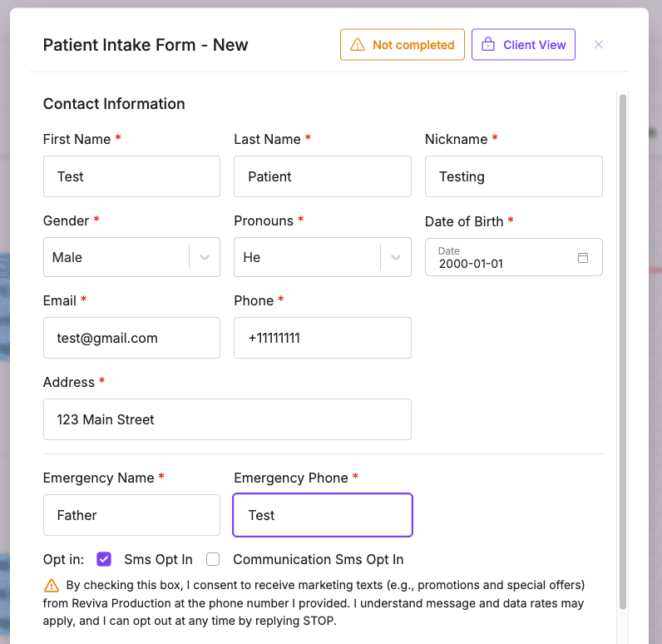Click the First Name input field
This screenshot has width=662, height=644.
pos(131,176)
